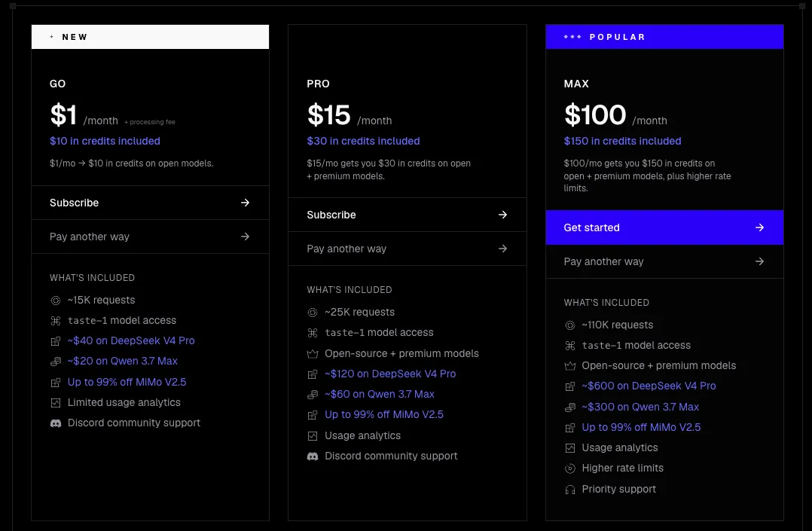The height and width of the screenshot is (531, 812).
Task: Click Subscribe button on GO plan
Action: pyautogui.click(x=150, y=203)
